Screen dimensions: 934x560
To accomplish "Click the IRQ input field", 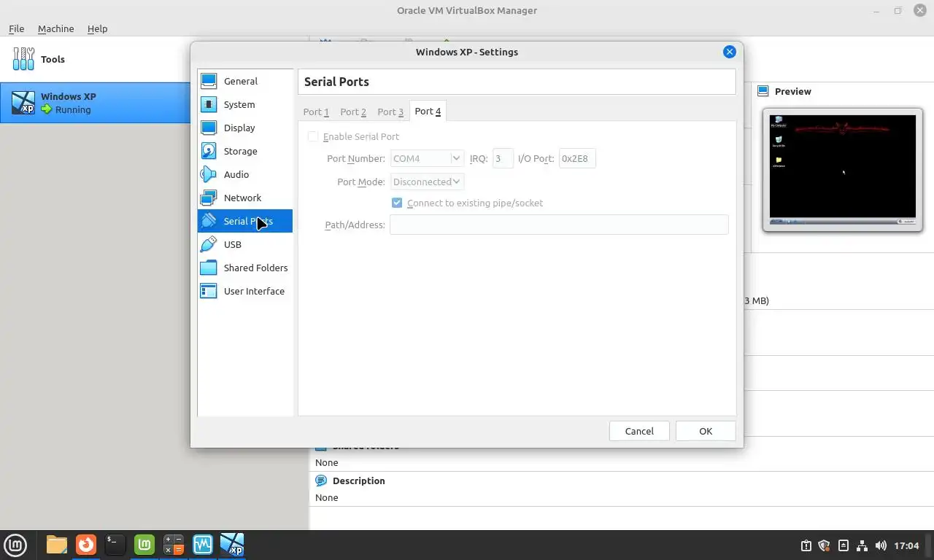I will [x=503, y=158].
